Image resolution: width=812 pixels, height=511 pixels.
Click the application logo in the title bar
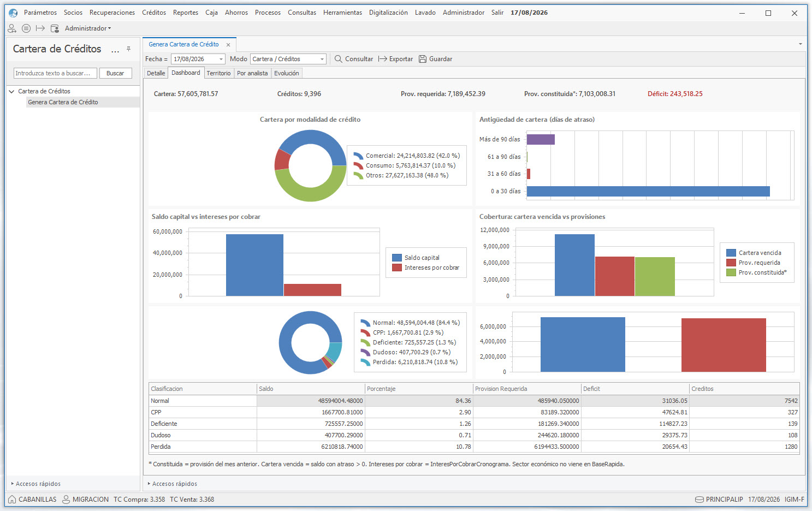[13, 13]
